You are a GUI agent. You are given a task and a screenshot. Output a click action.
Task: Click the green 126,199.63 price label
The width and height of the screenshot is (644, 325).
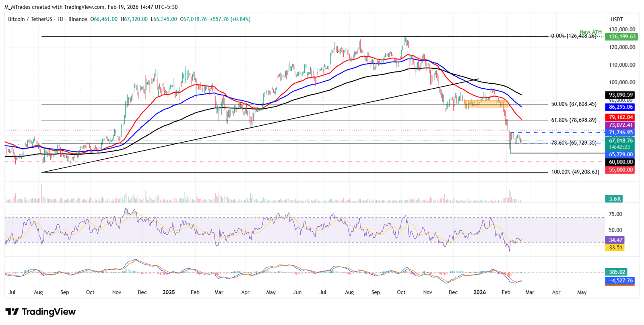pyautogui.click(x=622, y=37)
